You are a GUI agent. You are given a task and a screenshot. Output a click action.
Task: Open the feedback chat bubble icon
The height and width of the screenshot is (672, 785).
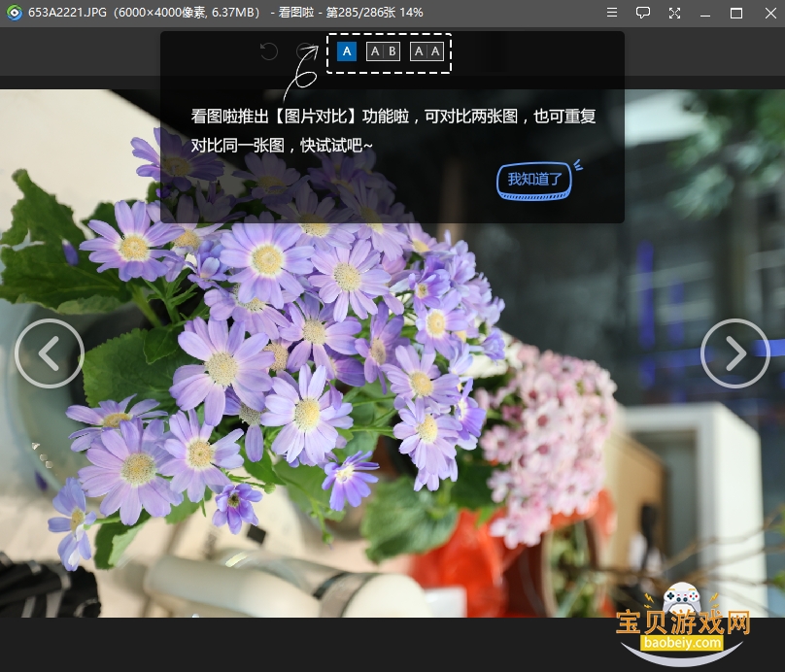click(643, 13)
